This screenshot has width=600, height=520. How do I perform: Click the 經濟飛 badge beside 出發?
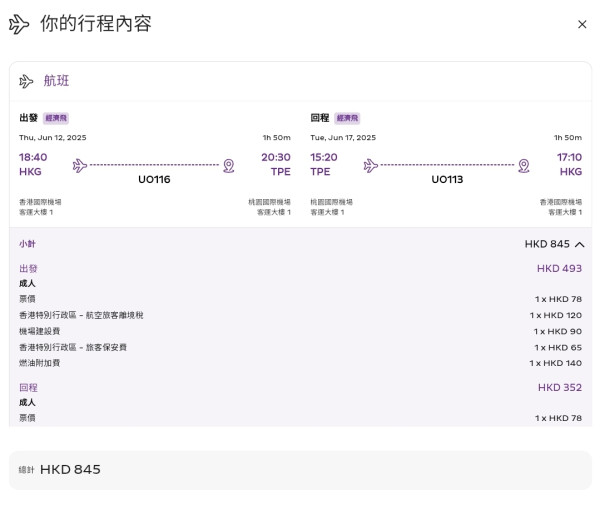(56, 118)
